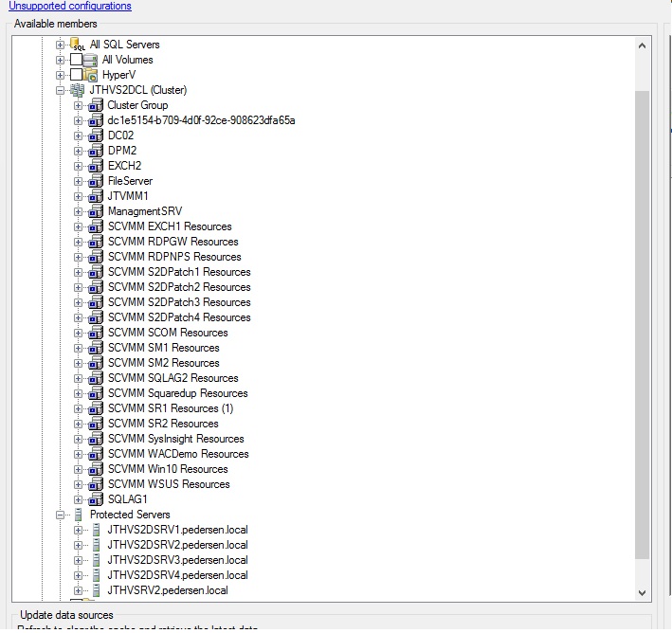
Task: Expand the Cluster Group node
Action: click(x=78, y=105)
